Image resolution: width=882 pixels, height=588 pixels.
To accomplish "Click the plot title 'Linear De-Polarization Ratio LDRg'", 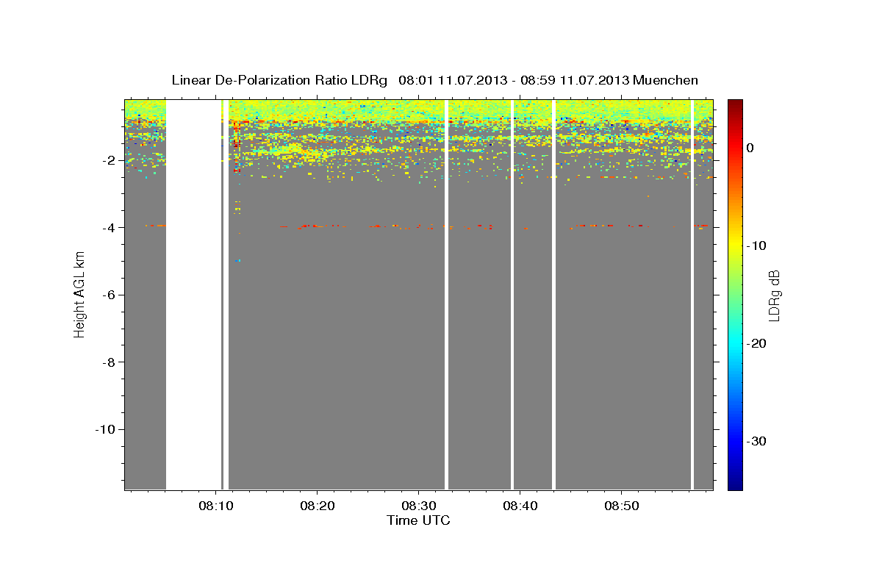I will point(279,80).
